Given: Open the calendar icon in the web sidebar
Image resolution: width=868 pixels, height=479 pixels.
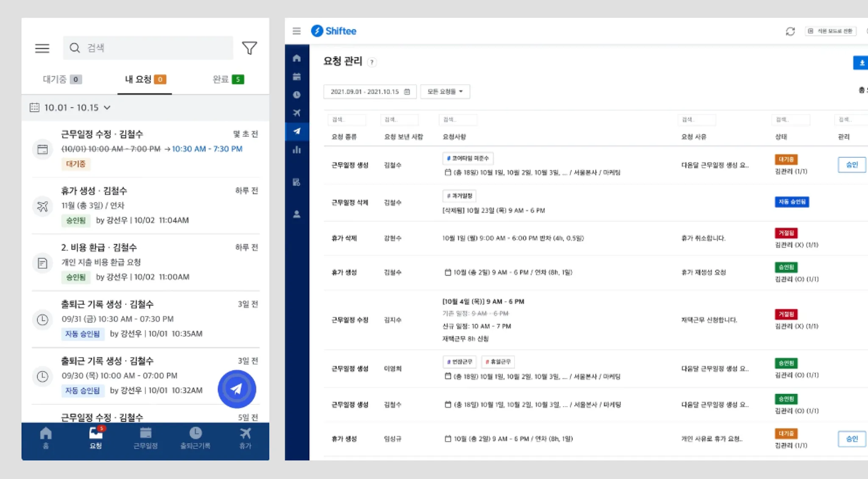Looking at the screenshot, I should [297, 76].
